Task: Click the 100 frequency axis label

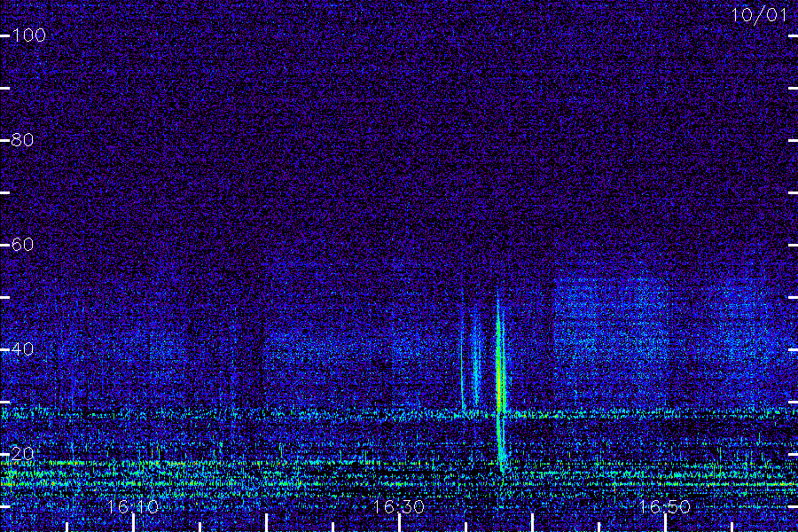Action: pyautogui.click(x=29, y=35)
